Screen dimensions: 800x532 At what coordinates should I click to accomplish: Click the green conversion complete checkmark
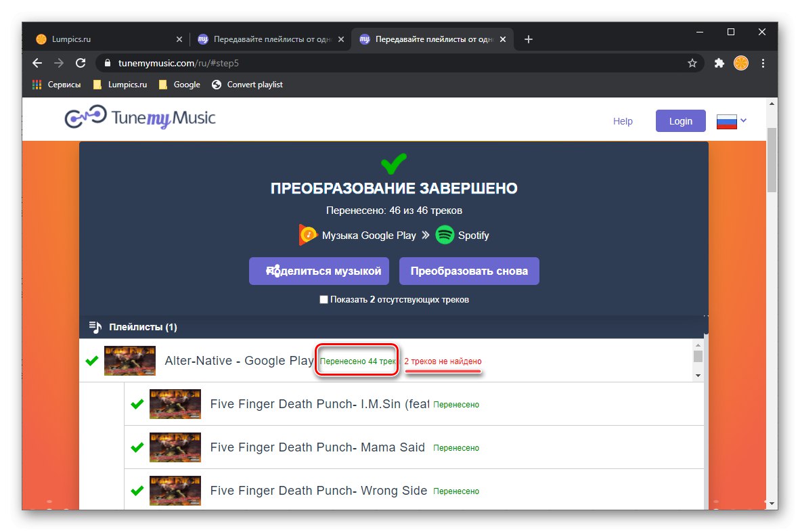click(394, 163)
